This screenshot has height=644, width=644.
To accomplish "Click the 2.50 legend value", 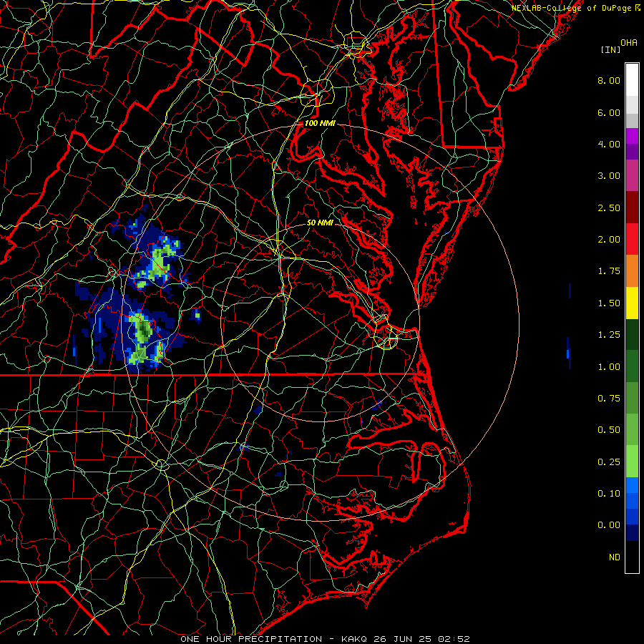I will 609,208.
